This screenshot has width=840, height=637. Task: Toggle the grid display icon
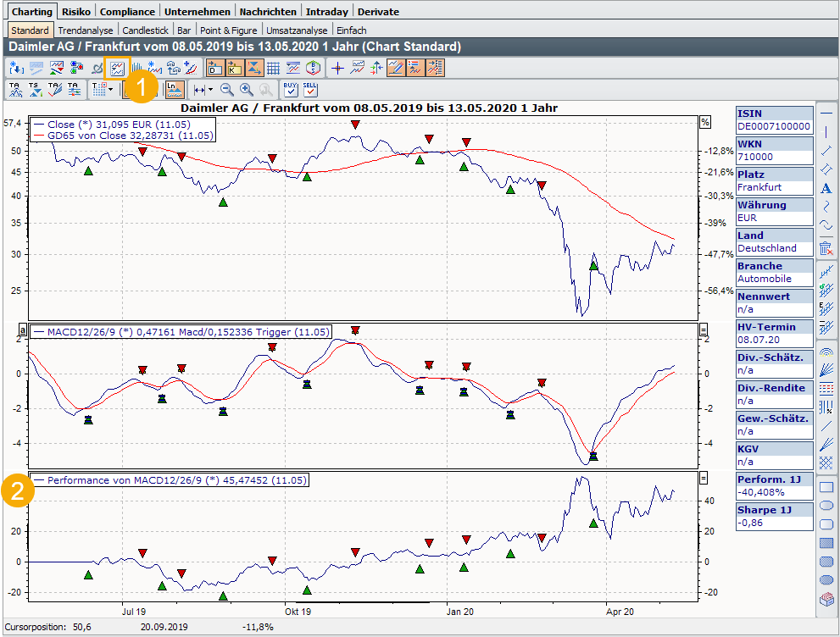tap(274, 68)
